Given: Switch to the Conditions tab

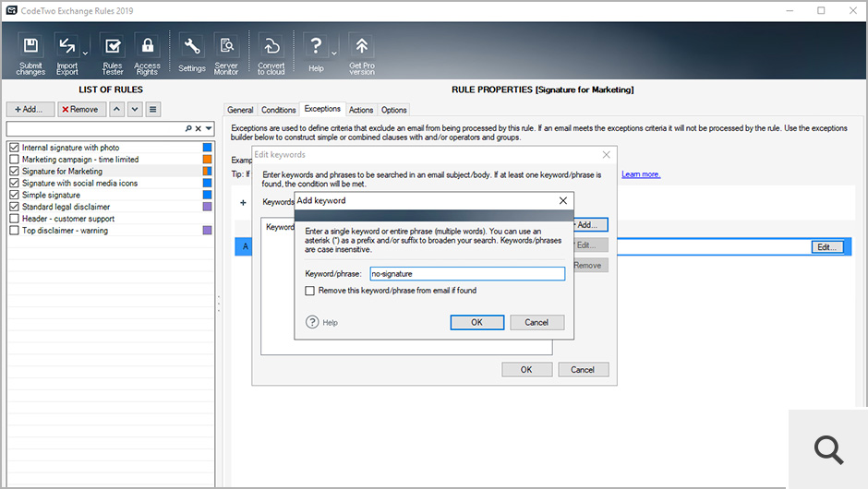Looking at the screenshot, I should (x=279, y=110).
